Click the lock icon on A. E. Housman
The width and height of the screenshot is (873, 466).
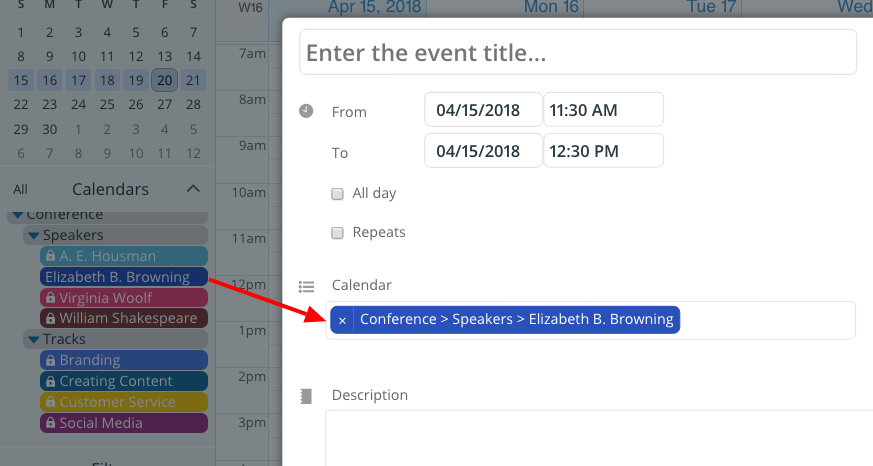(x=51, y=257)
